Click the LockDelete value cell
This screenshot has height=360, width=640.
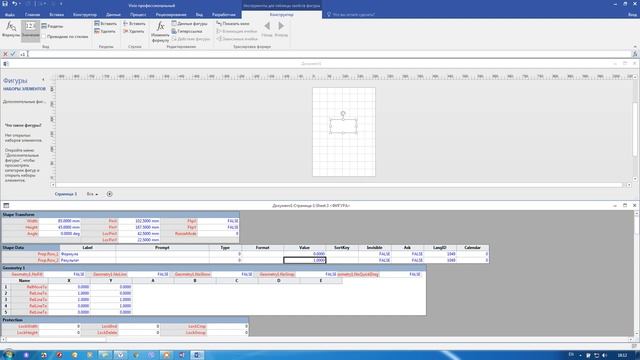click(139, 333)
